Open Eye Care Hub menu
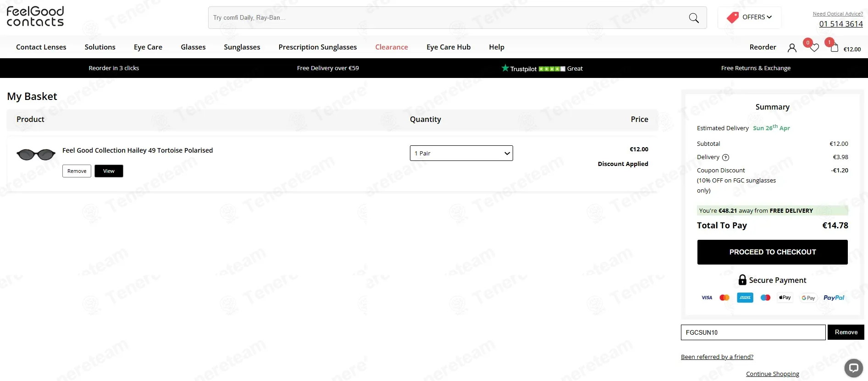This screenshot has height=381, width=868. pyautogui.click(x=448, y=47)
